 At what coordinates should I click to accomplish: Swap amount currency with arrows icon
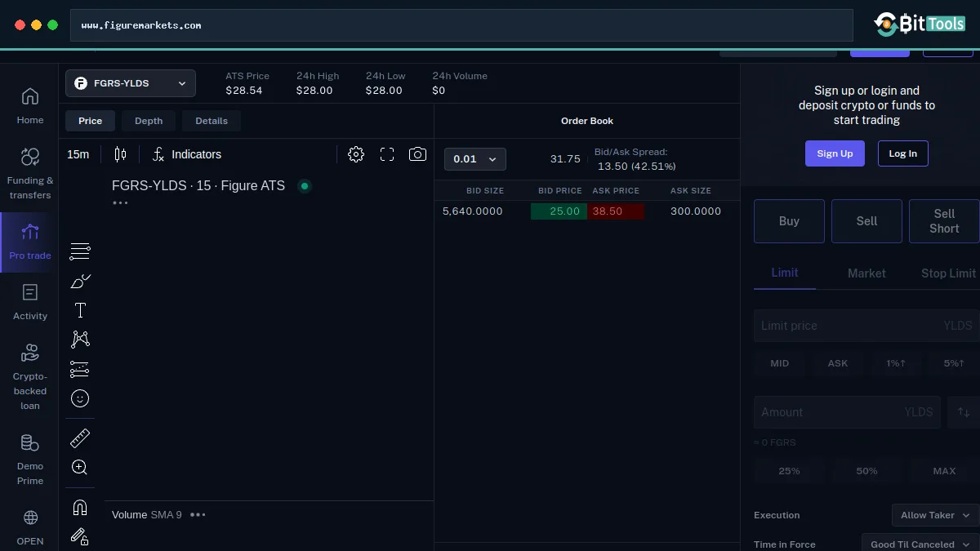pos(964,412)
